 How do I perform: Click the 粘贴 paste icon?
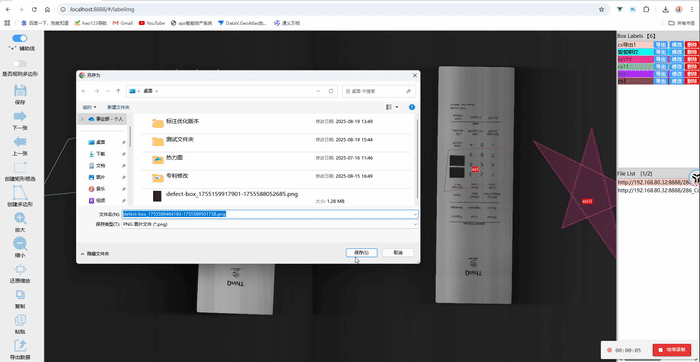[20, 320]
